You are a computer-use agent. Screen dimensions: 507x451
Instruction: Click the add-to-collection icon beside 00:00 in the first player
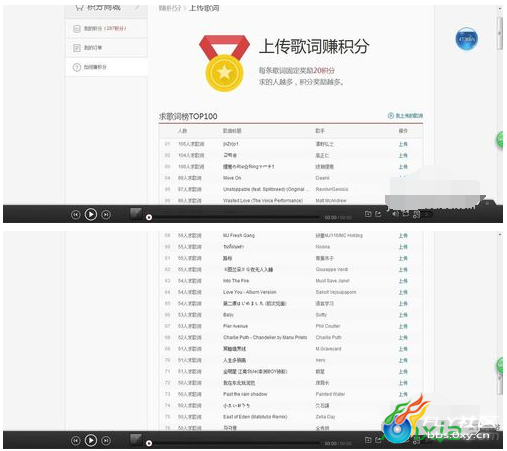368,214
